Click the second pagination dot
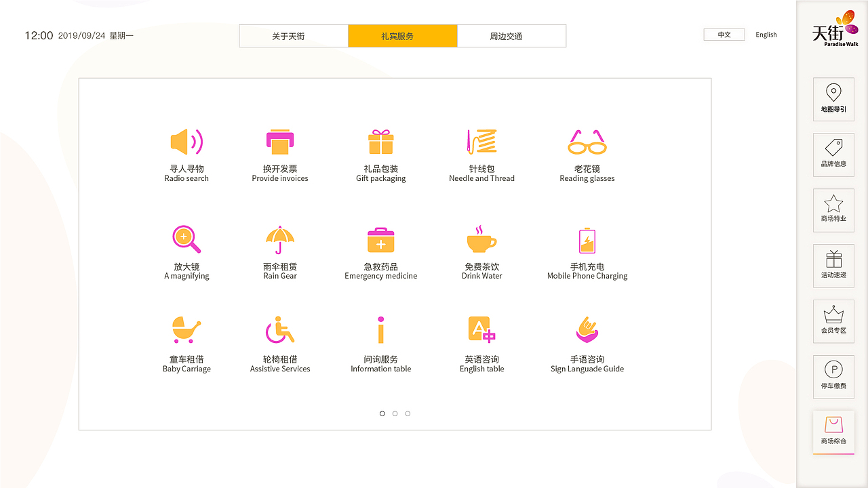Image resolution: width=868 pixels, height=488 pixels. pyautogui.click(x=395, y=413)
